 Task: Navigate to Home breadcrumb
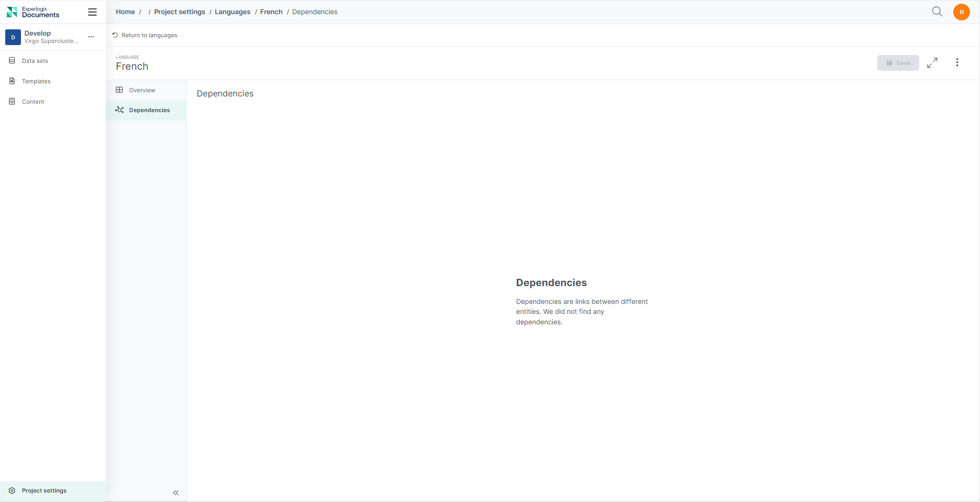point(125,12)
